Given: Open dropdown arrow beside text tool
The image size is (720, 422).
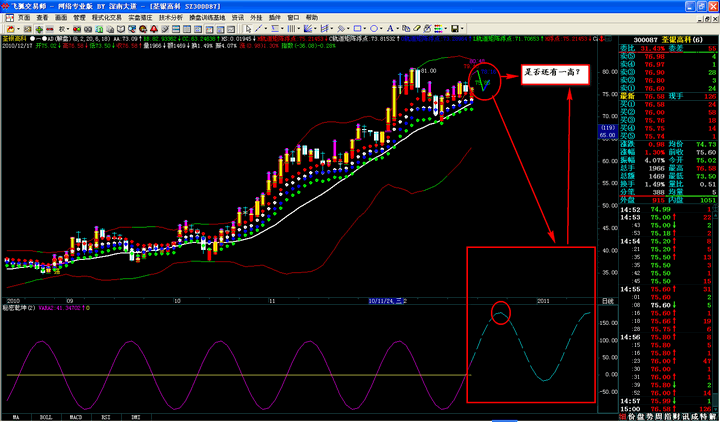Looking at the screenshot, I should 397,29.
